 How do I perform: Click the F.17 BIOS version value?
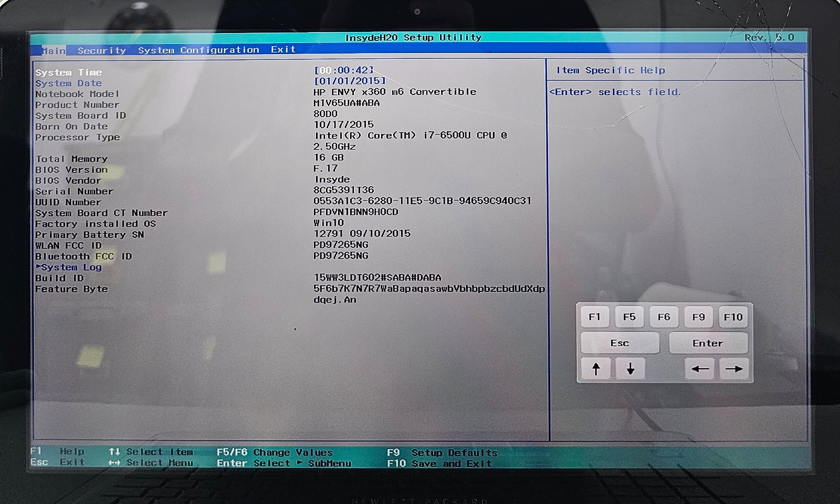325,169
